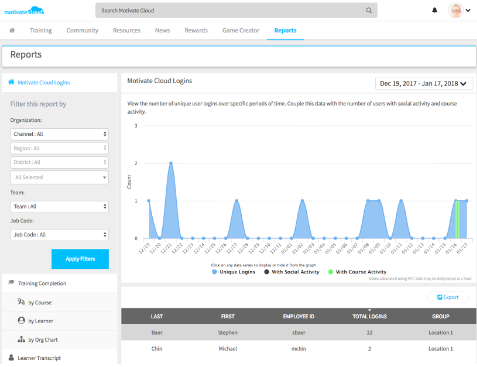The image size is (477, 367).
Task: Open Training Completion by Course report
Action: click(x=35, y=302)
